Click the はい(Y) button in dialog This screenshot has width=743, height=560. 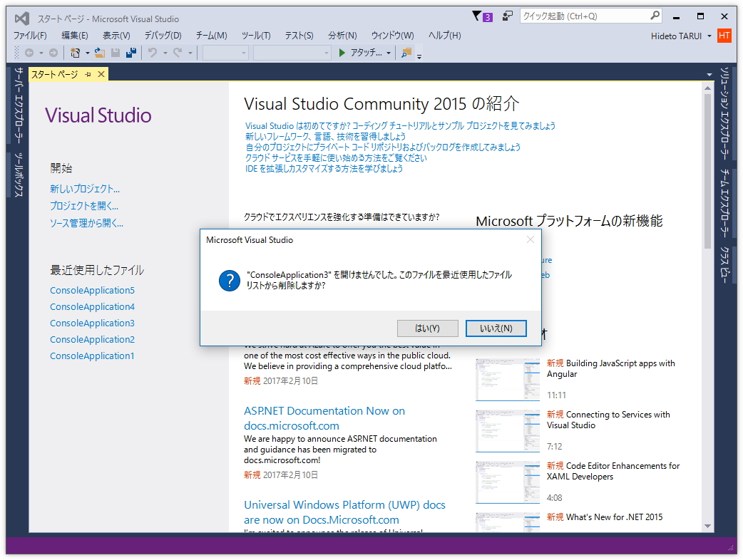pos(427,328)
